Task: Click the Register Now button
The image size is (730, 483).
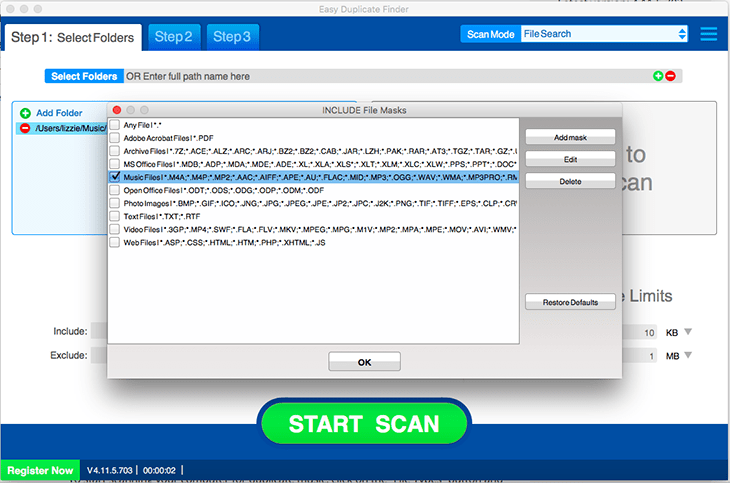Action: pyautogui.click(x=40, y=470)
